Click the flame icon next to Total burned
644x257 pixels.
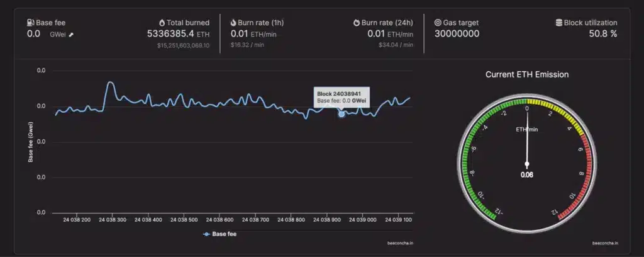[x=162, y=23]
